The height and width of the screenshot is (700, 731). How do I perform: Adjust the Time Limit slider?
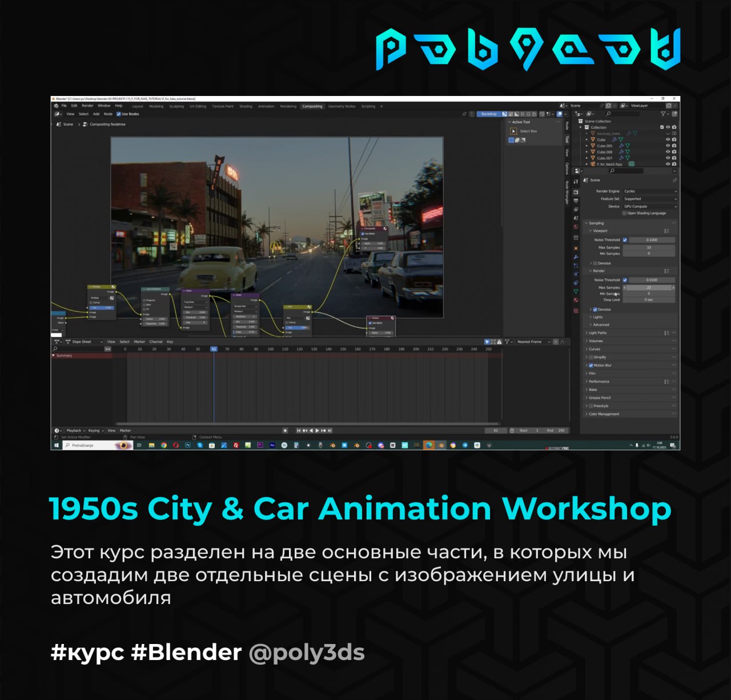(x=649, y=299)
